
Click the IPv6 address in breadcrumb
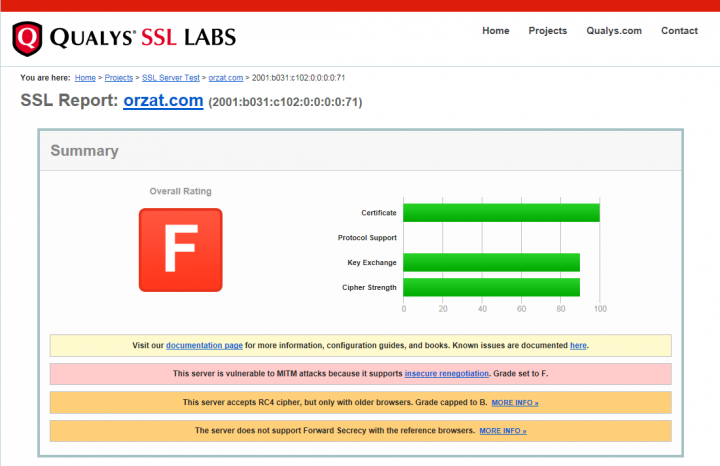[298, 78]
